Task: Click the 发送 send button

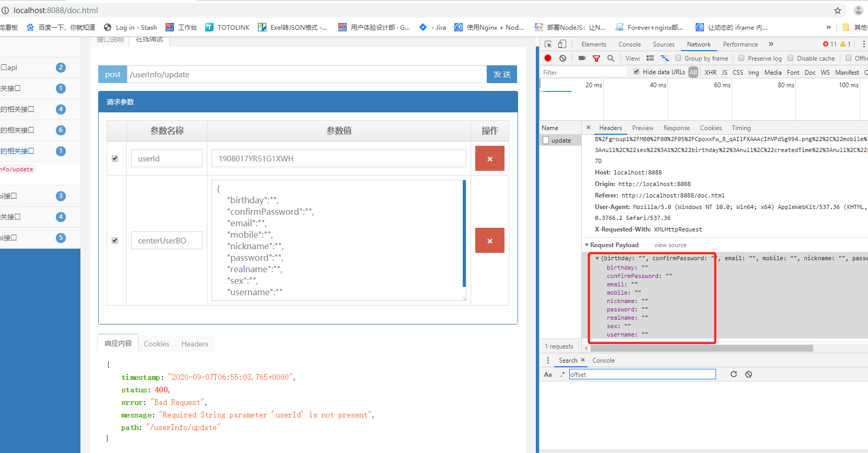Action: (501, 74)
